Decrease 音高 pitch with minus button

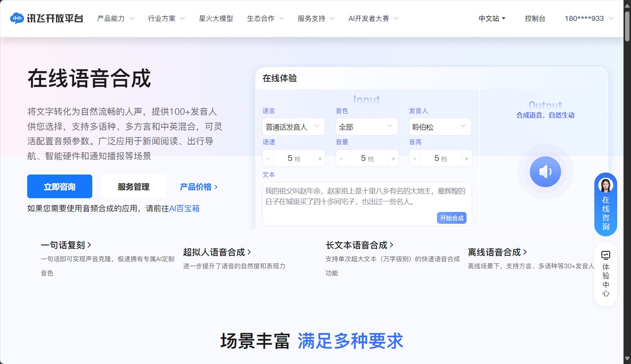(415, 158)
